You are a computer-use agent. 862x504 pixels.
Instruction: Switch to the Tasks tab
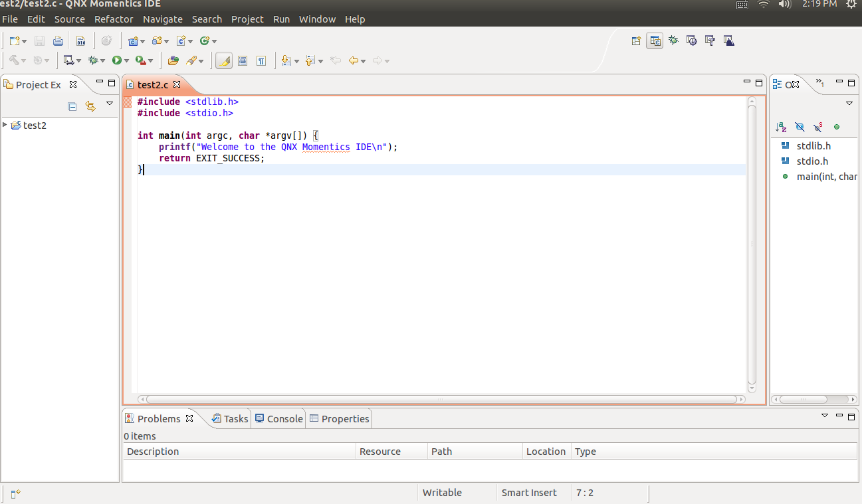coord(230,418)
